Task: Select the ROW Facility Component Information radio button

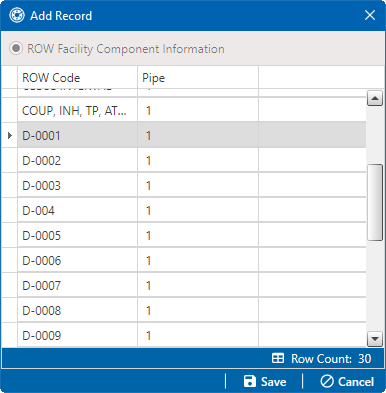Action: tap(16, 49)
